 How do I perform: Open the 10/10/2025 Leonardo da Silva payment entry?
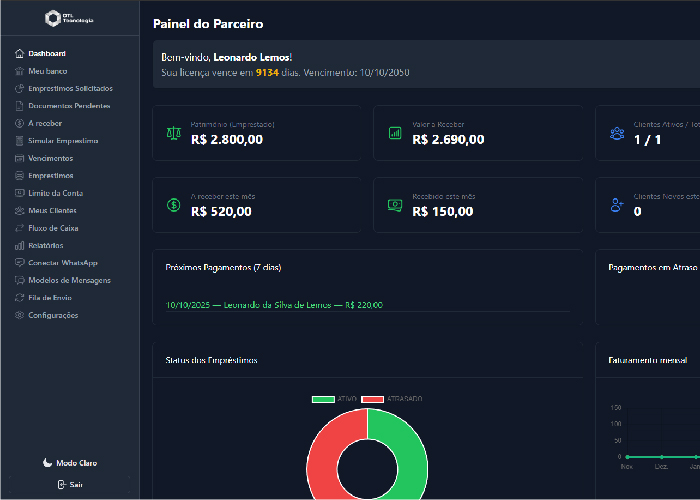click(x=274, y=305)
